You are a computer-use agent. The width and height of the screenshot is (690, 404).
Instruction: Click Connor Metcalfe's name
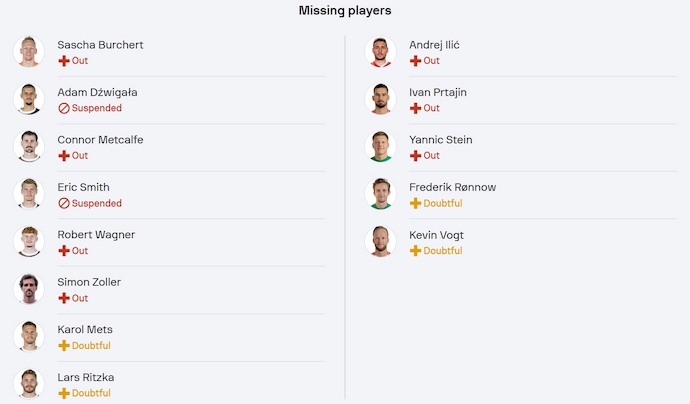pos(100,140)
